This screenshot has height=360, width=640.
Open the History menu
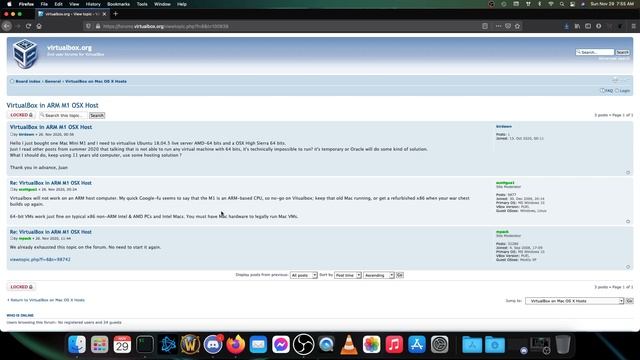click(x=93, y=4)
